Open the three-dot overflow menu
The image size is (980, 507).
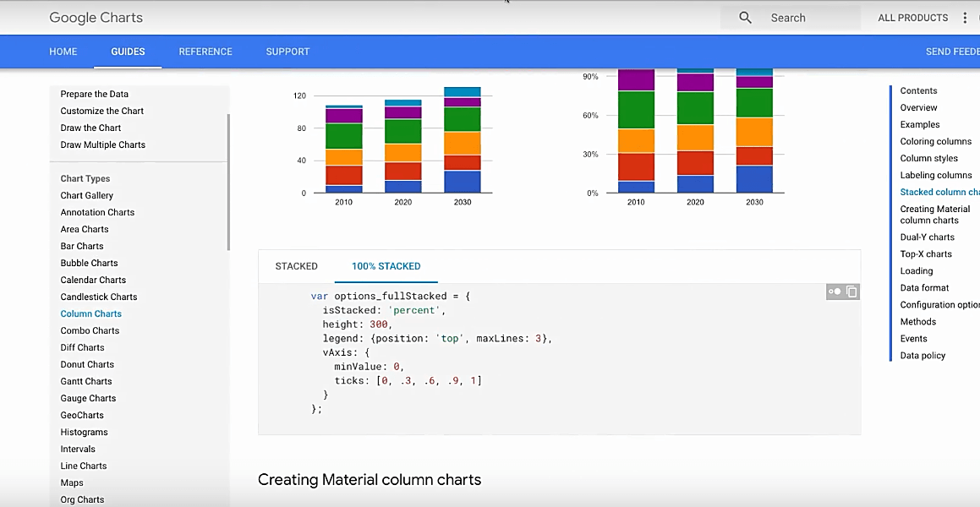965,18
